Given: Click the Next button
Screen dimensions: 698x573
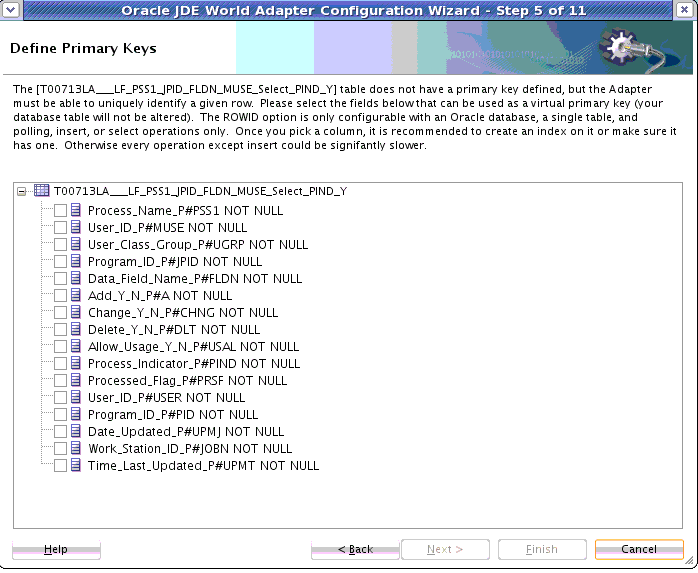Looking at the screenshot, I should 445,549.
